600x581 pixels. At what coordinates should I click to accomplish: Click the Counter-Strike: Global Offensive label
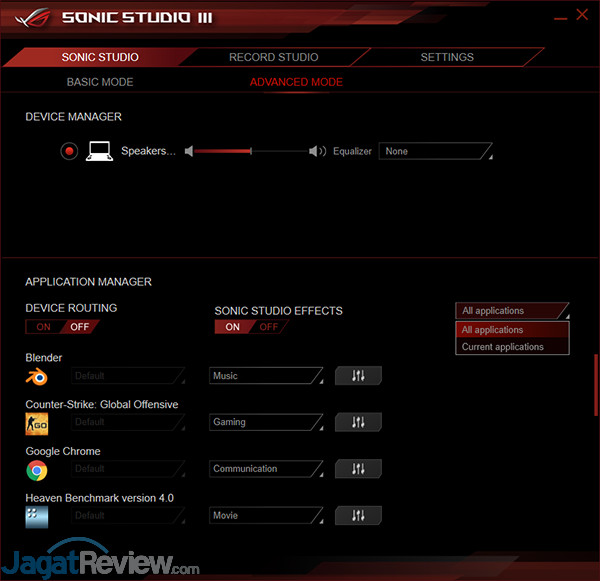point(102,404)
